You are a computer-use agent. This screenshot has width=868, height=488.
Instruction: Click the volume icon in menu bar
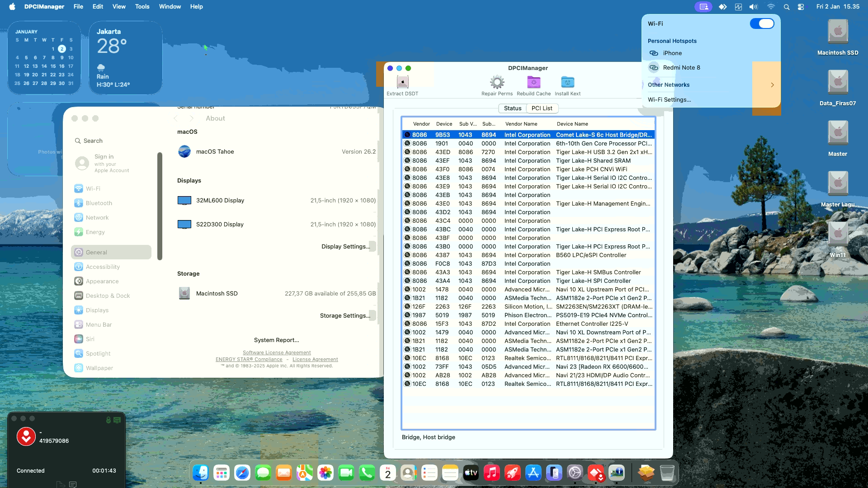[x=754, y=7]
